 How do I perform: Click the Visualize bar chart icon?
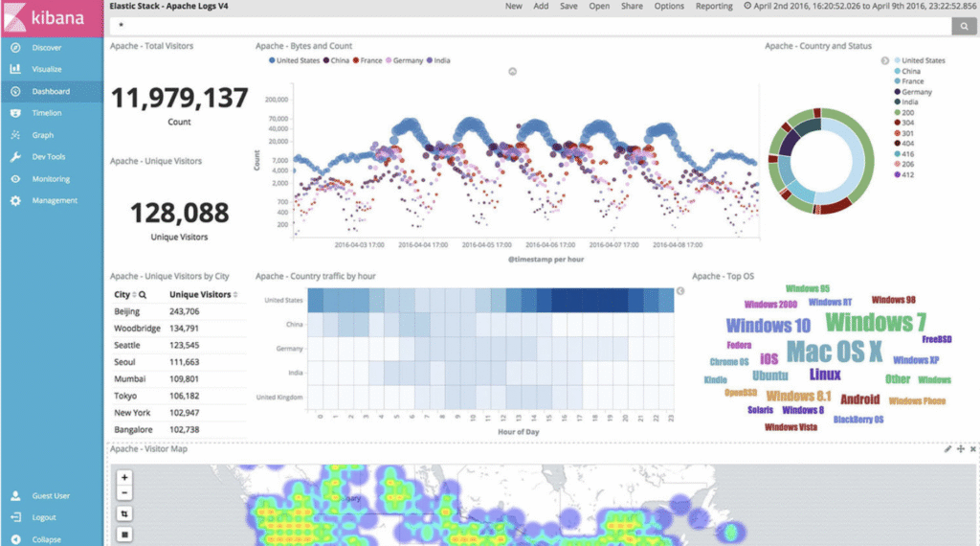click(15, 69)
